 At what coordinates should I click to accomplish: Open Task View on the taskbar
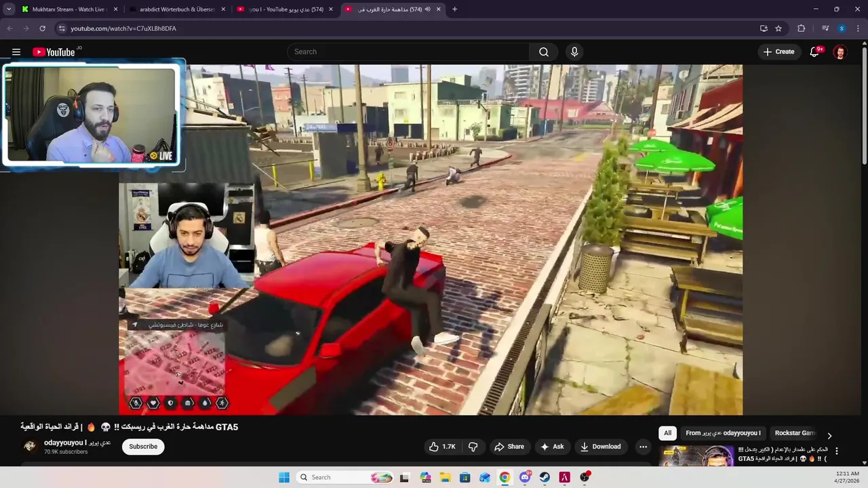[x=405, y=477]
